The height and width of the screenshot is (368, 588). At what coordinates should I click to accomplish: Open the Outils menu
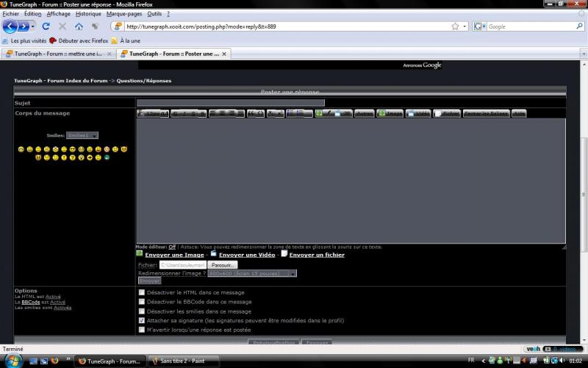point(154,14)
